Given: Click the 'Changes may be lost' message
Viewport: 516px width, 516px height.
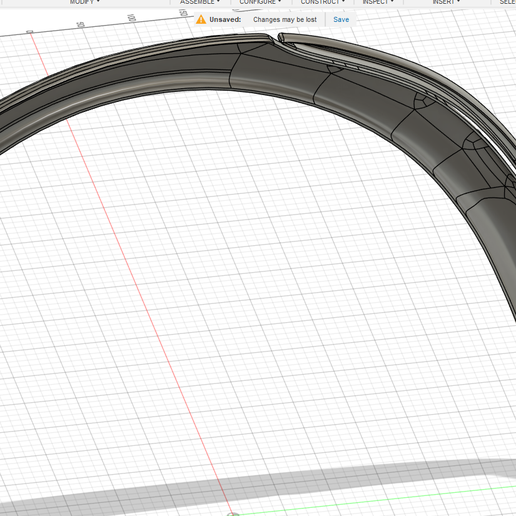Looking at the screenshot, I should [285, 20].
